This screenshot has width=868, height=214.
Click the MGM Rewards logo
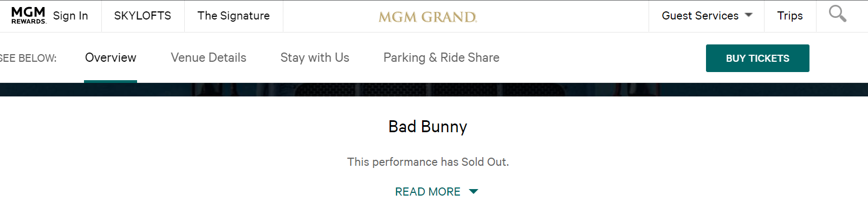pos(28,16)
